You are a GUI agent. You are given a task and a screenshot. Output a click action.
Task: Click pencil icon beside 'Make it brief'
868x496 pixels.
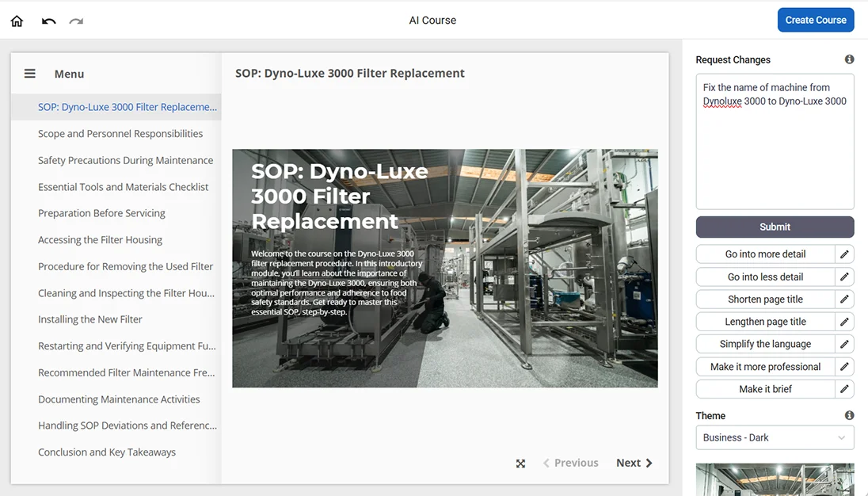click(x=844, y=389)
